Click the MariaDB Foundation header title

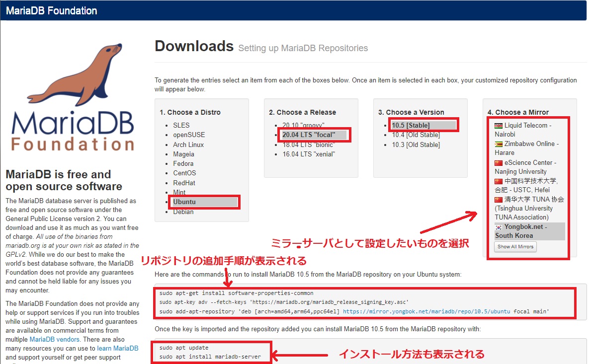click(52, 10)
